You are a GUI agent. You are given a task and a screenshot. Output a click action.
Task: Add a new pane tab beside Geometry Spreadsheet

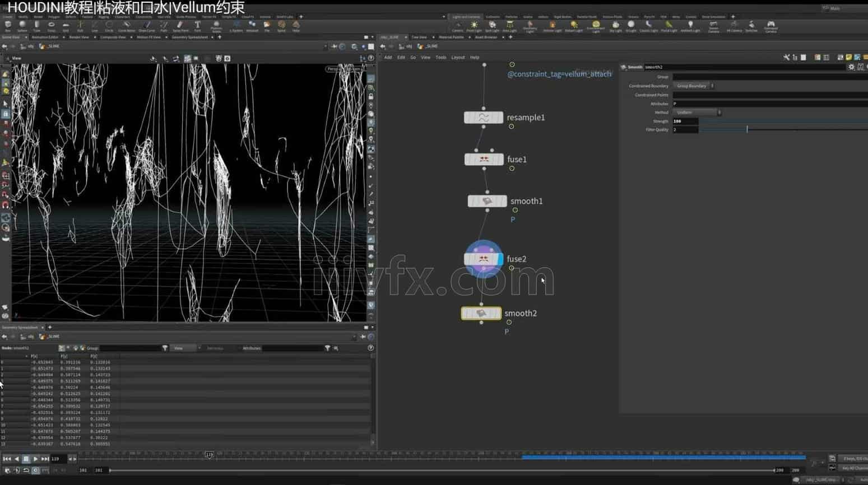pos(50,328)
